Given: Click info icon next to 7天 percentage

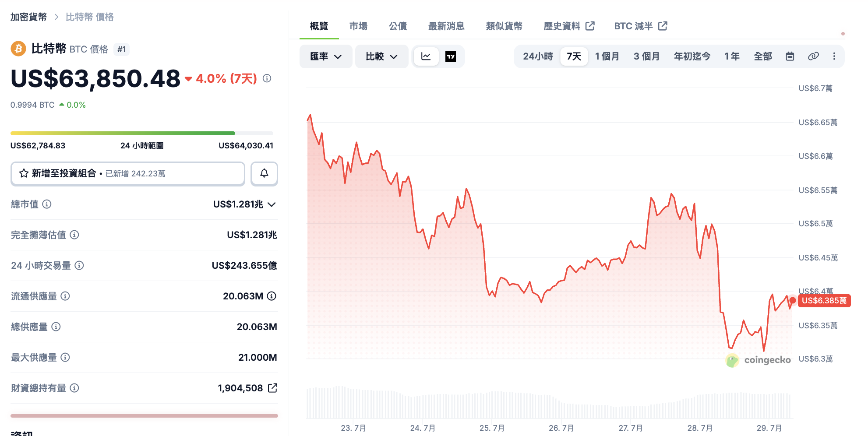Looking at the screenshot, I should point(267,78).
